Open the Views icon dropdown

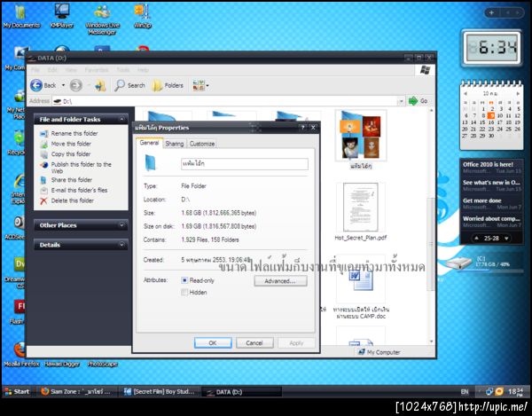[200, 85]
